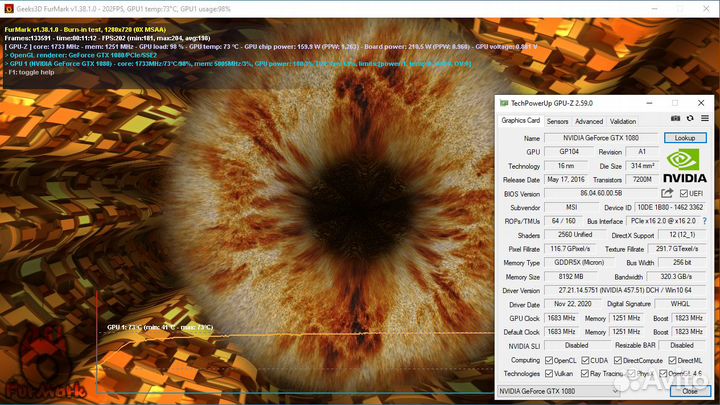Switch to the Advanced tab
Viewport: 720px width, 405px height.
tap(588, 121)
